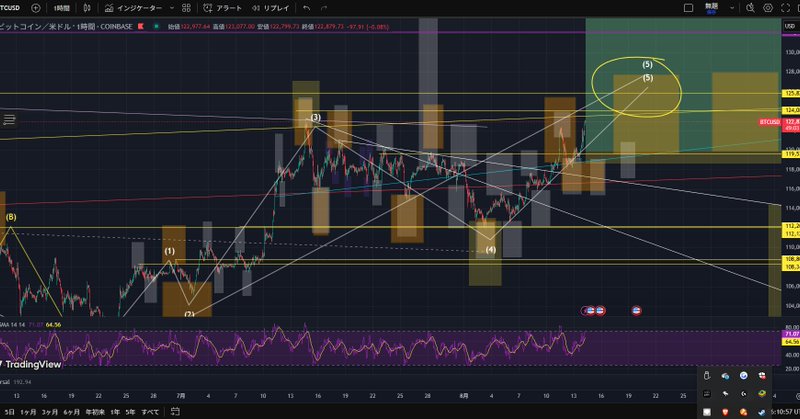Image resolution: width=800 pixels, height=419 pixels.
Task: Click the red flag icon beside COINBASE
Action: click(141, 26)
